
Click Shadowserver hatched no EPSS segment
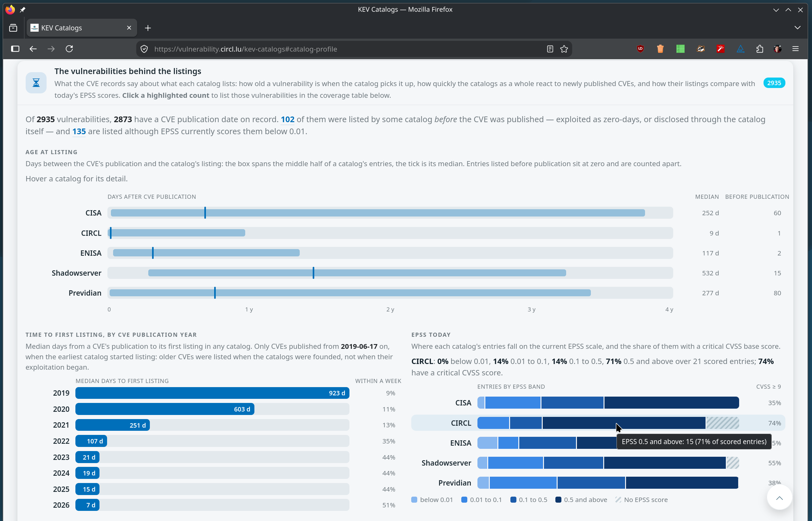tap(732, 463)
